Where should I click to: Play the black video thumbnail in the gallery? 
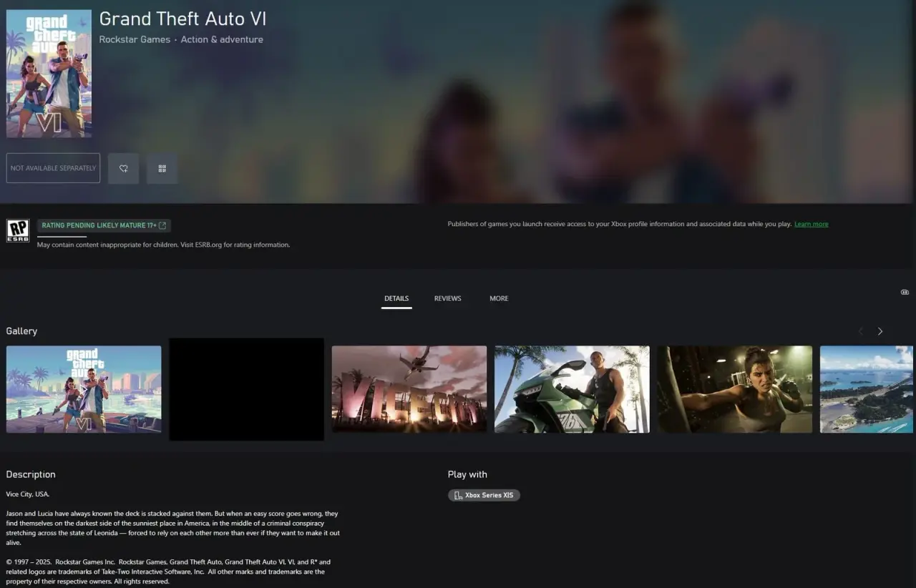click(x=246, y=389)
